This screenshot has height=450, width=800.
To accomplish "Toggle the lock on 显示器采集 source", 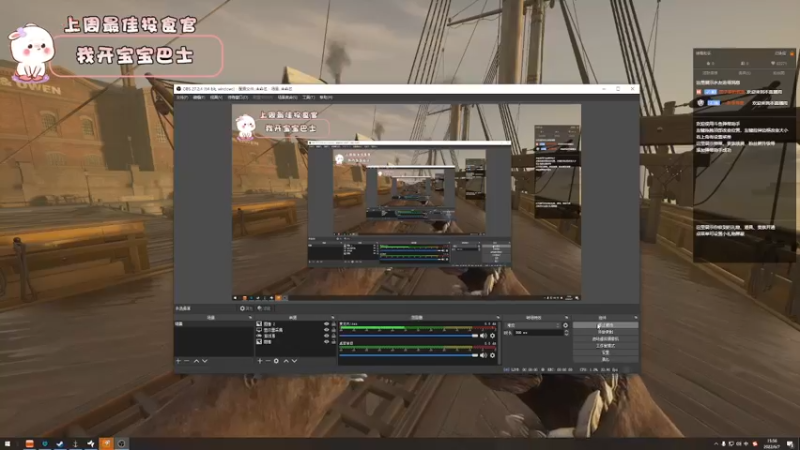I will pyautogui.click(x=334, y=330).
